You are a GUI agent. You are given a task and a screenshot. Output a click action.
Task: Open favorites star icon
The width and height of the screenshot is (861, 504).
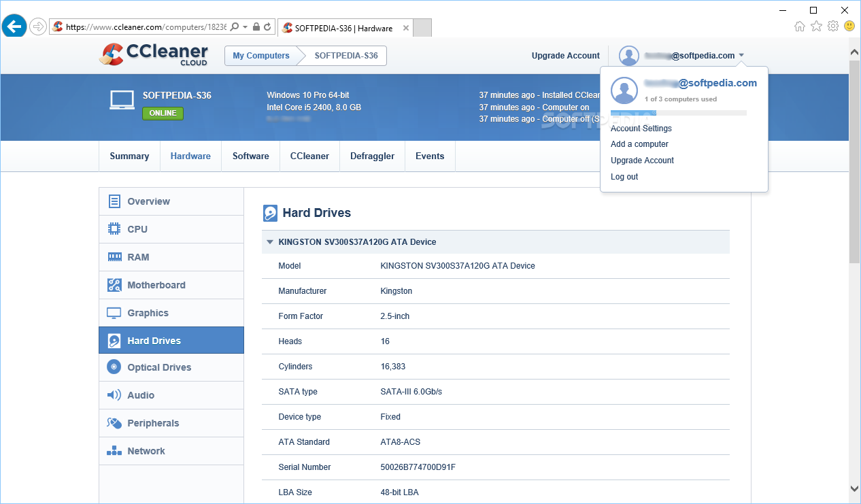[817, 27]
